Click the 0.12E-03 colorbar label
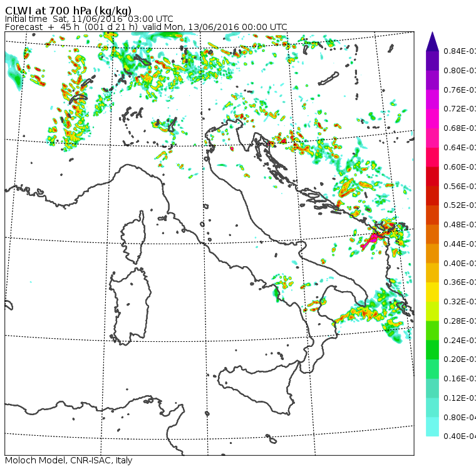Viewport: 476px width, 469px height. 460,398
